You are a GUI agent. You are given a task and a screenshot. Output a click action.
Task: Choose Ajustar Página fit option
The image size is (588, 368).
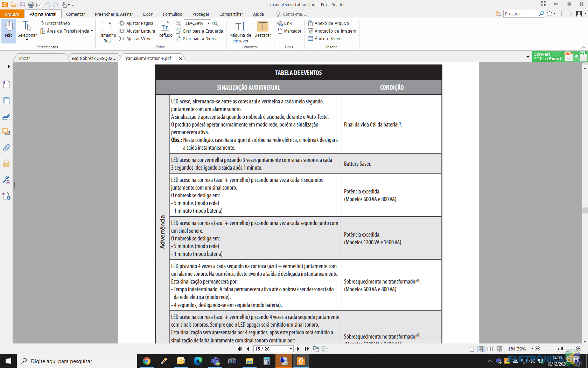point(136,23)
